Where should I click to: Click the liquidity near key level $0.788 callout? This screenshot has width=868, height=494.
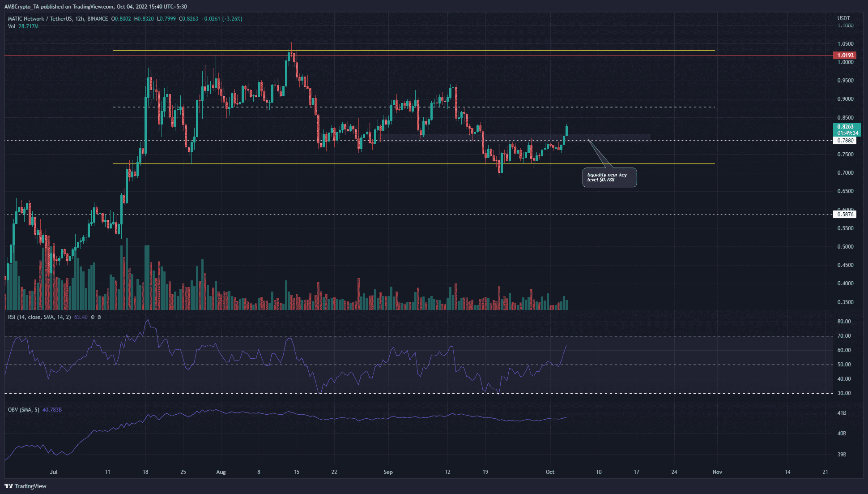coord(609,177)
